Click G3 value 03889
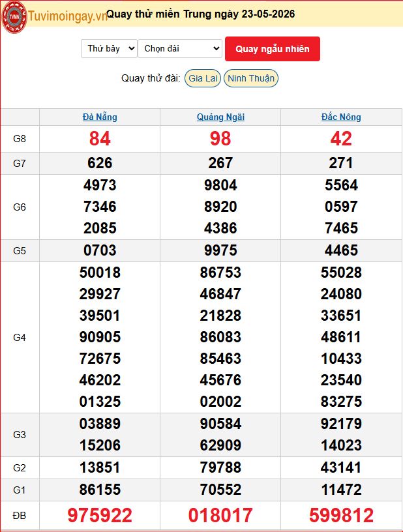 [x=100, y=424]
